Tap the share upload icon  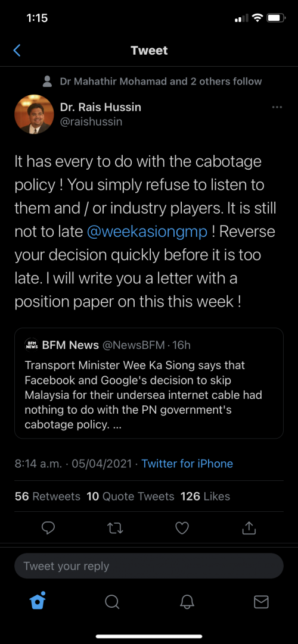(x=249, y=528)
